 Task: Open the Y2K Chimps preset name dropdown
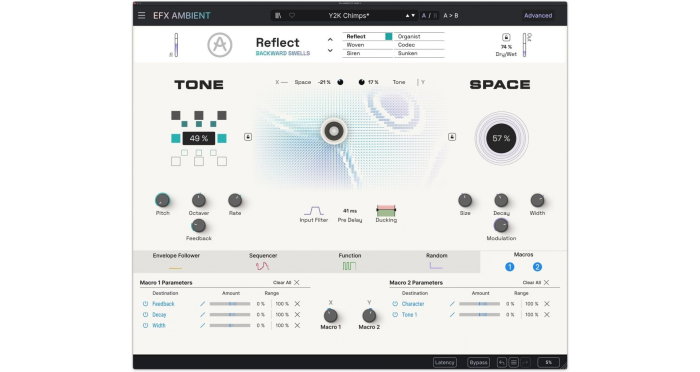[x=349, y=16]
